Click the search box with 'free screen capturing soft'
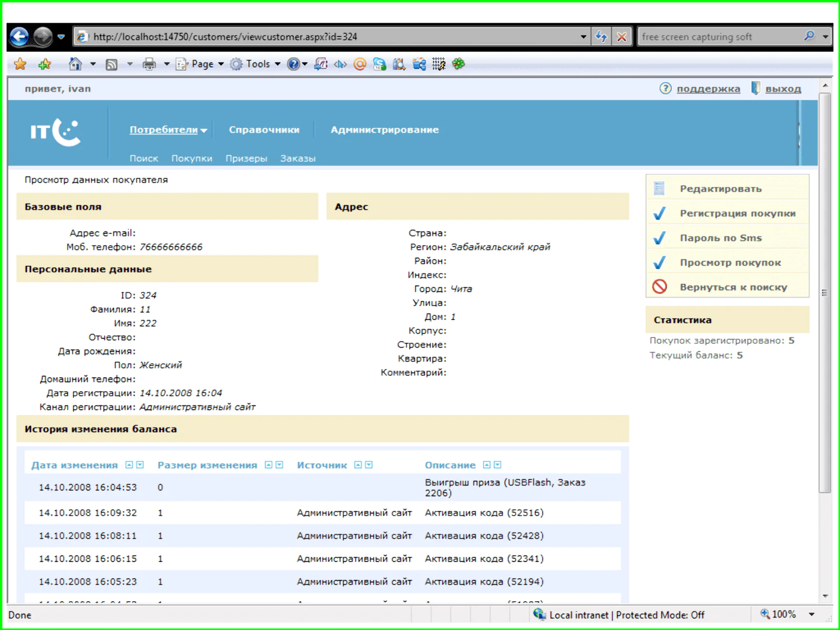This screenshot has height=630, width=840. point(719,37)
